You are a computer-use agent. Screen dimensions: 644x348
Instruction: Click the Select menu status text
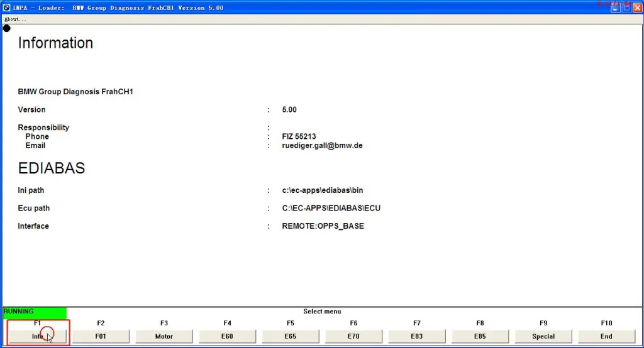[322, 312]
